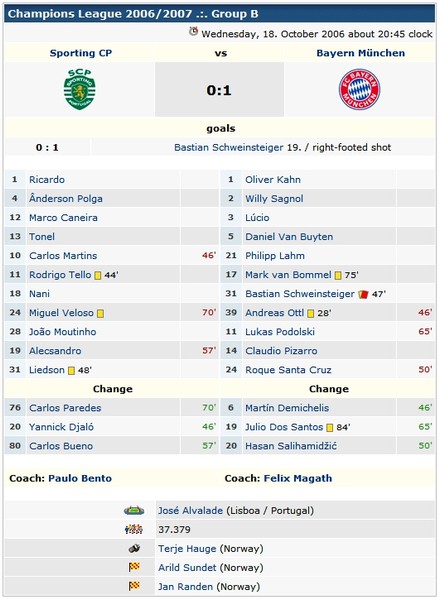Open Oliver Kahn player profile
This screenshot has height=599, width=439.
[x=273, y=180]
